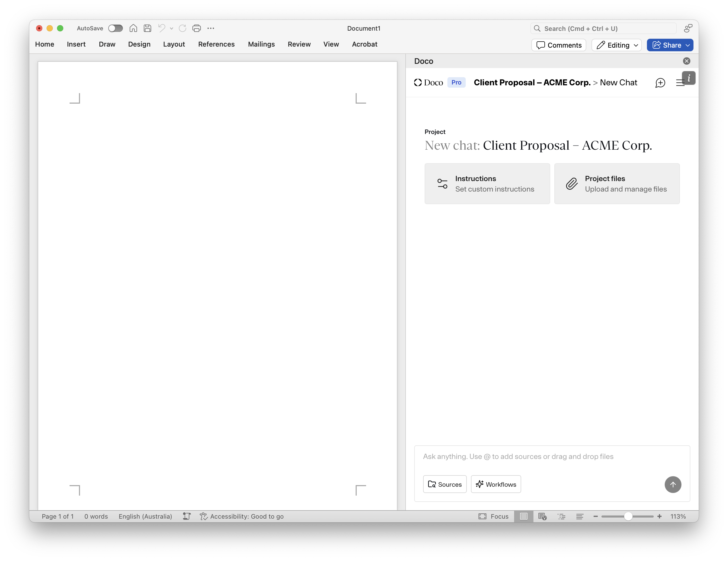Open the Editing mode dropdown
Screen dimensions: 728x561
(x=616, y=45)
